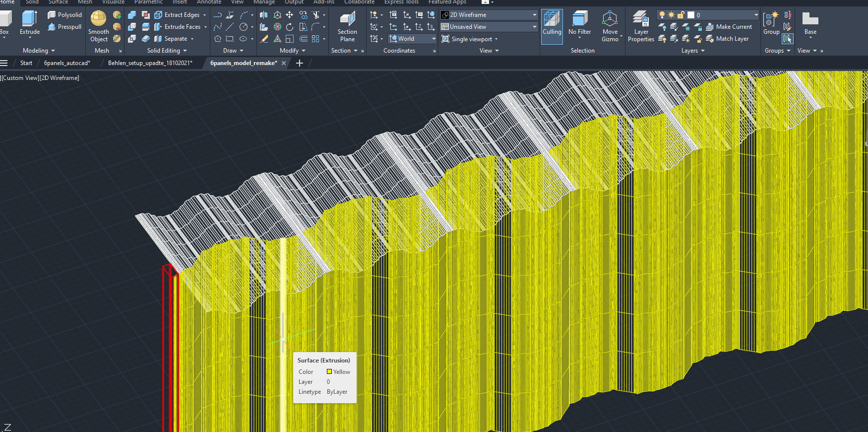The width and height of the screenshot is (868, 432).
Task: Switch to the 6panels_autocad drawing tab
Action: coord(67,63)
